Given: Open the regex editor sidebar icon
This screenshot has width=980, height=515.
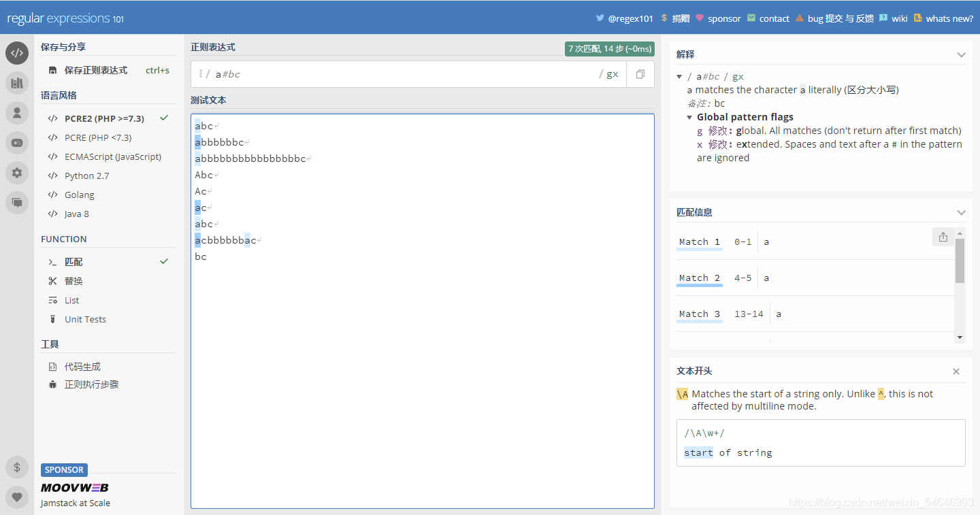Looking at the screenshot, I should (x=17, y=53).
